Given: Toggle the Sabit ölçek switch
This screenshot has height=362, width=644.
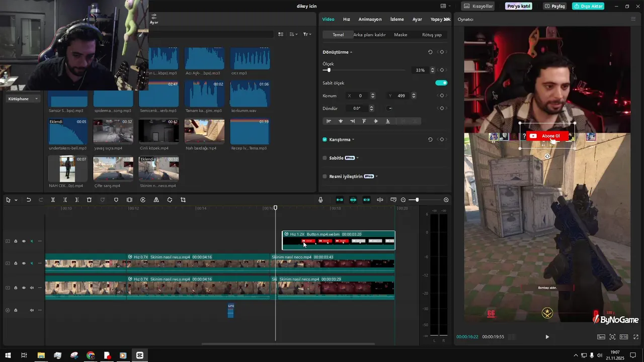Looking at the screenshot, I should click(x=441, y=83).
